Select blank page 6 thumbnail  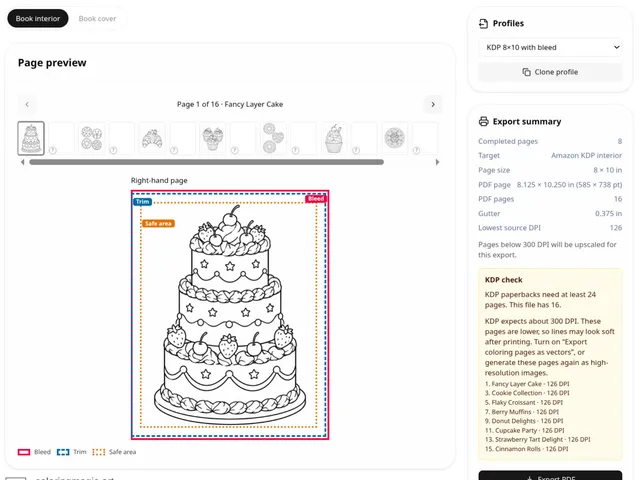pos(182,138)
